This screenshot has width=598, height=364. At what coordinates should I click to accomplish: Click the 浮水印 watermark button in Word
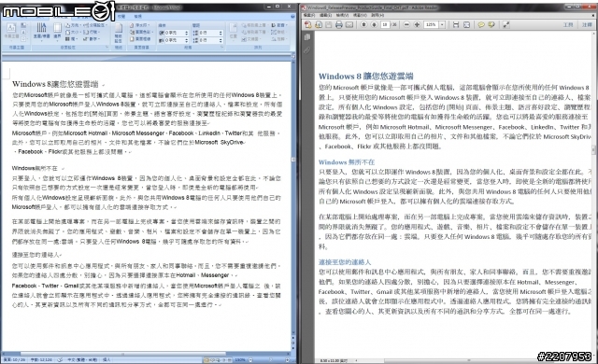click(x=140, y=25)
